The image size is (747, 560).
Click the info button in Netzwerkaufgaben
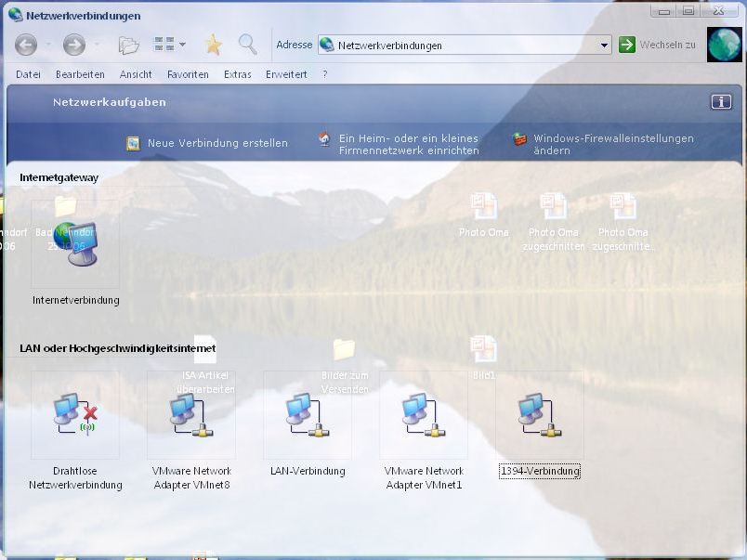tap(721, 102)
